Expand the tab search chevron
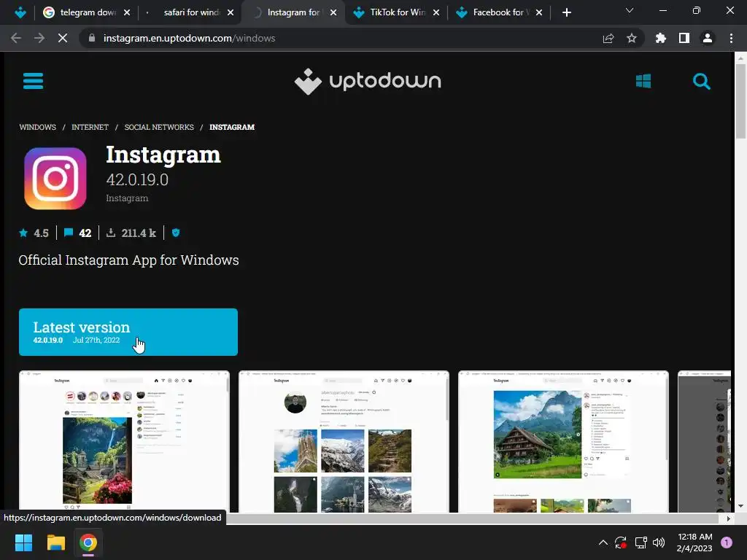 pos(630,10)
